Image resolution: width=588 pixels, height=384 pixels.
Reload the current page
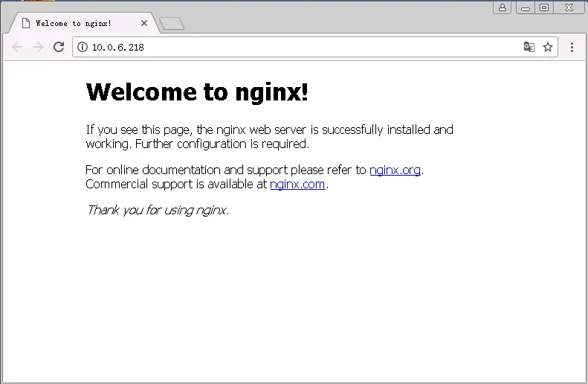coord(59,47)
